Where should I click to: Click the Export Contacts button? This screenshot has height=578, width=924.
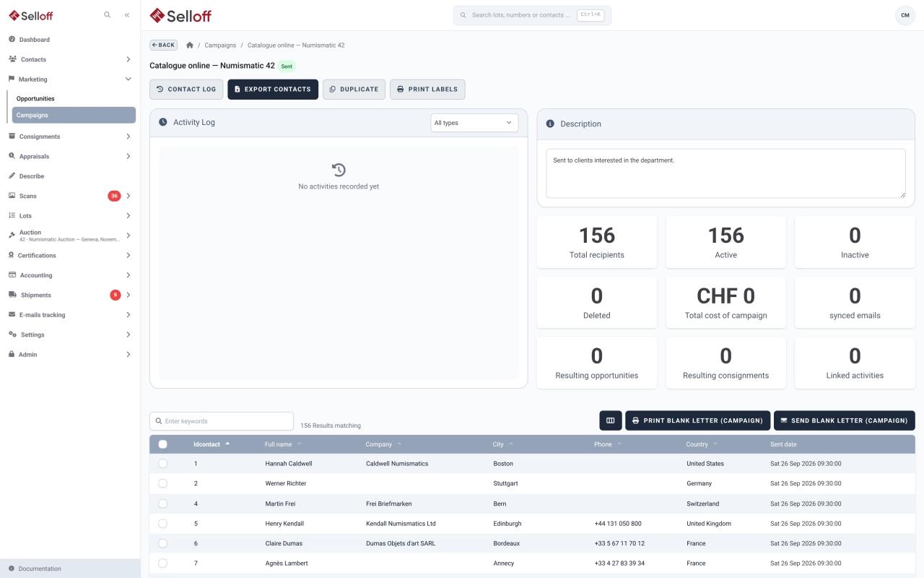pos(273,90)
